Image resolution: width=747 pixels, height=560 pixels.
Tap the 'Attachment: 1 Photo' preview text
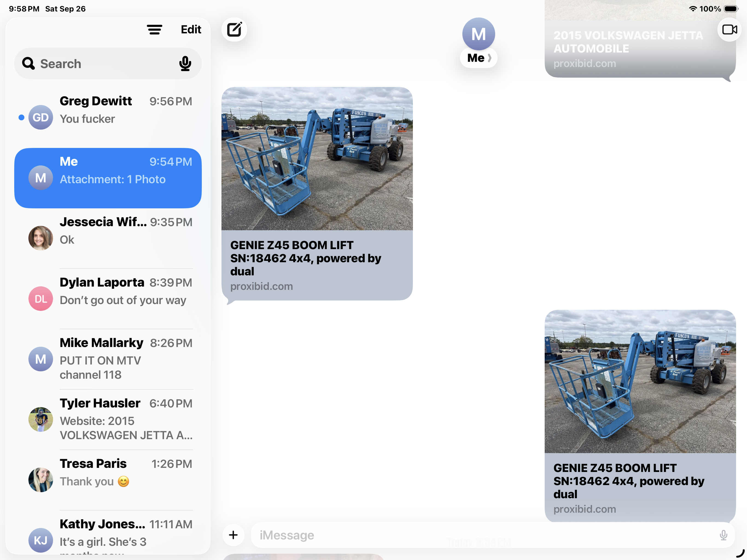pos(113,179)
